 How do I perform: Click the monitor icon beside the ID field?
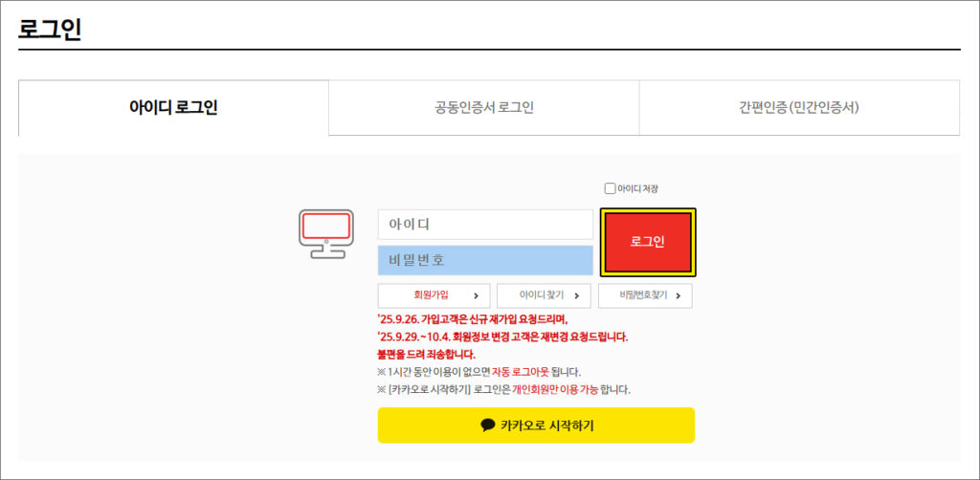[325, 233]
